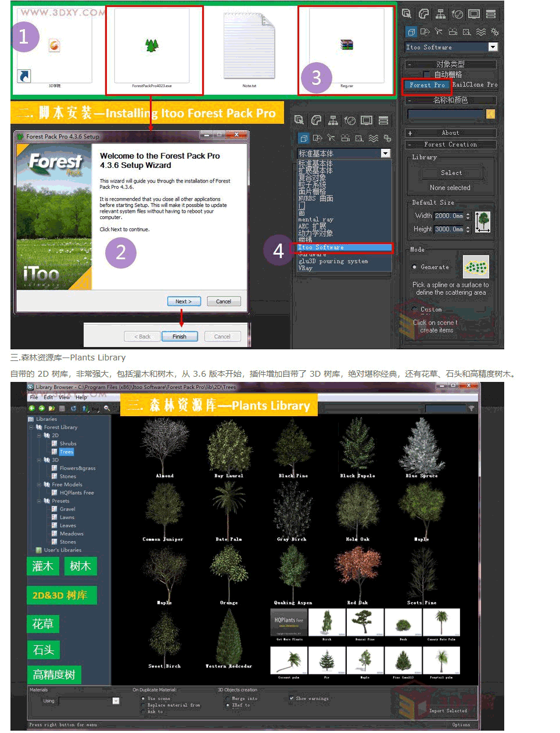Collapse the Forest Library tree node
The height and width of the screenshot is (733, 560).
(31, 427)
